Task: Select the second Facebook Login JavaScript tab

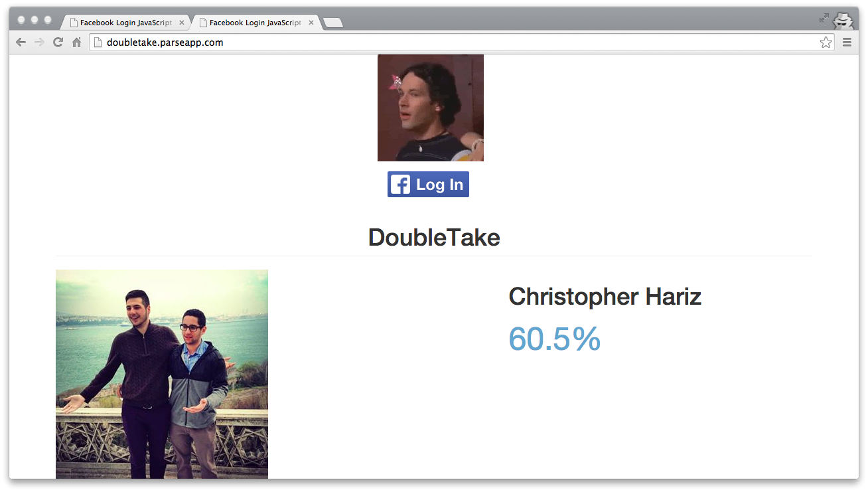Action: tap(254, 23)
